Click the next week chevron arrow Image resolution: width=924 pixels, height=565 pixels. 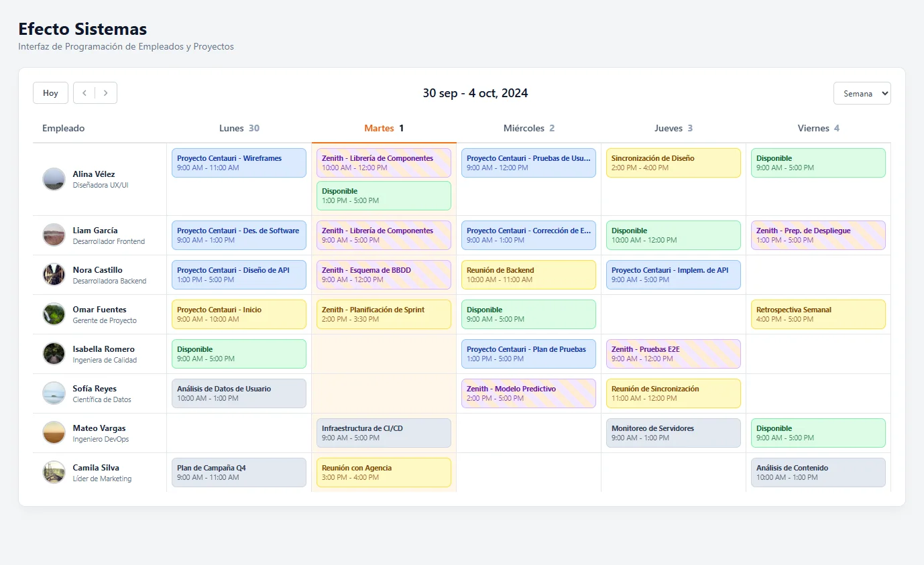pyautogui.click(x=106, y=93)
